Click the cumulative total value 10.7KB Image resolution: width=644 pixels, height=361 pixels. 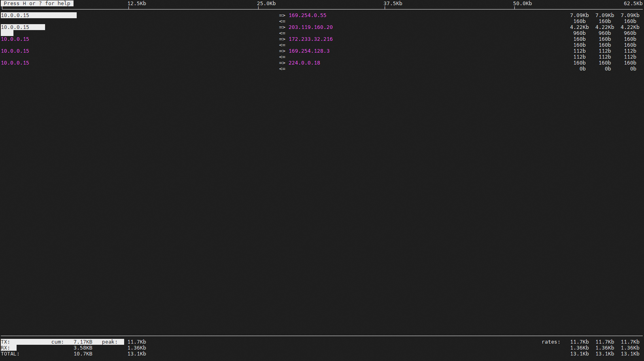[x=83, y=354]
